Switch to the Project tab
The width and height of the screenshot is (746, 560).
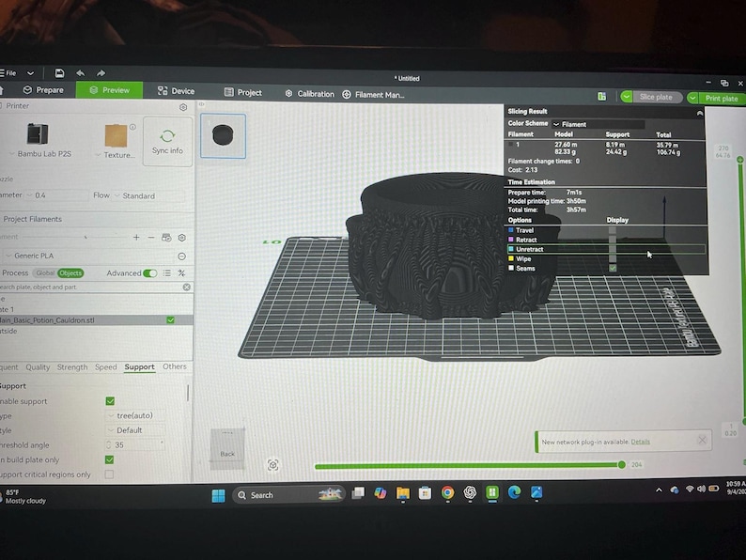(x=243, y=92)
